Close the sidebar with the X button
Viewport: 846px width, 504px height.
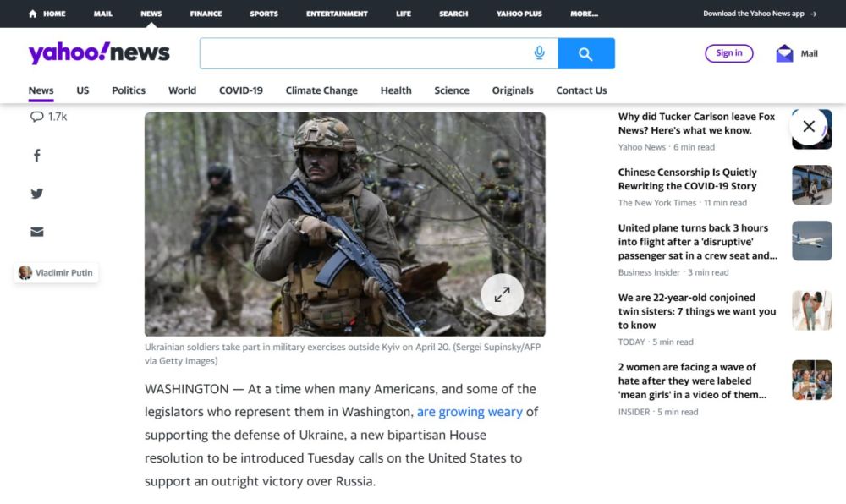[809, 127]
